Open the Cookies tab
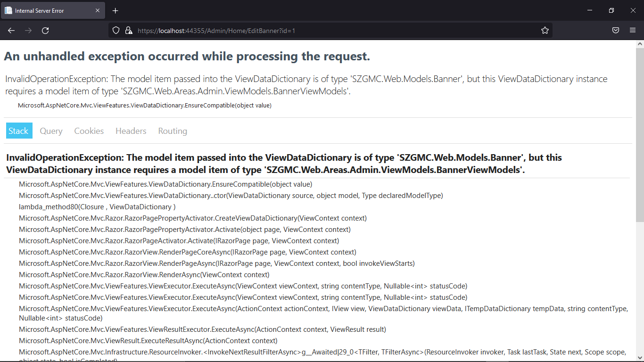The width and height of the screenshot is (644, 362). [x=89, y=131]
